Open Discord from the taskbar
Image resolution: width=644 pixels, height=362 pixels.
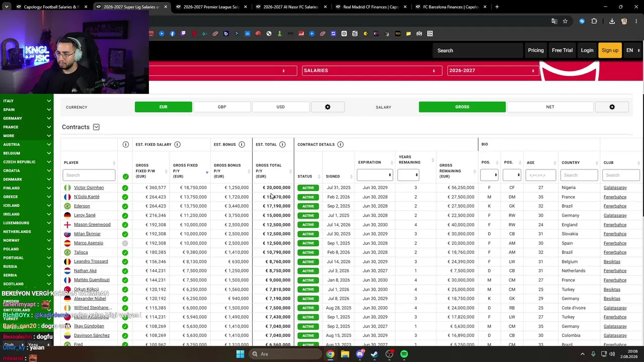pos(360,354)
